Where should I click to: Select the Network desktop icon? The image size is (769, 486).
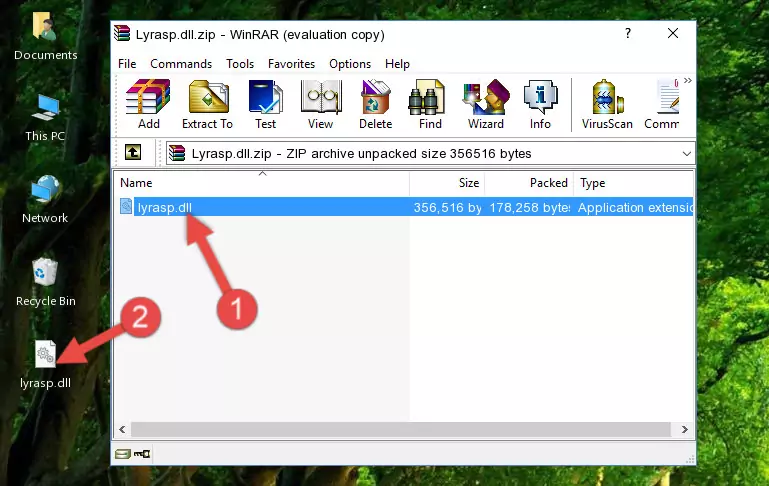45,200
